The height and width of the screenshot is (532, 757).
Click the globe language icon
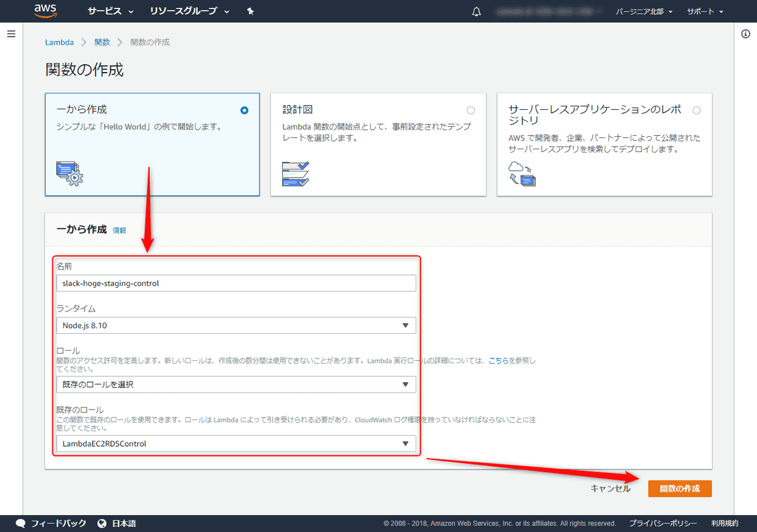102,523
